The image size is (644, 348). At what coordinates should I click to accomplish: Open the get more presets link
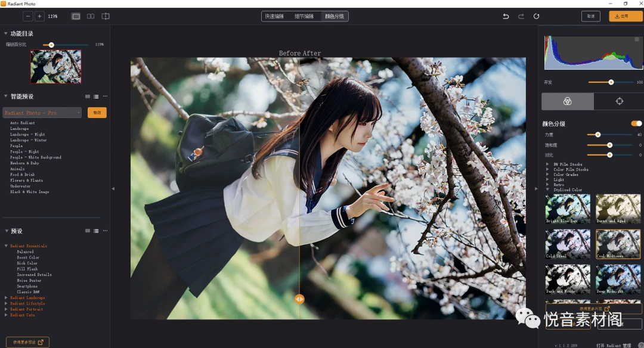click(27, 342)
